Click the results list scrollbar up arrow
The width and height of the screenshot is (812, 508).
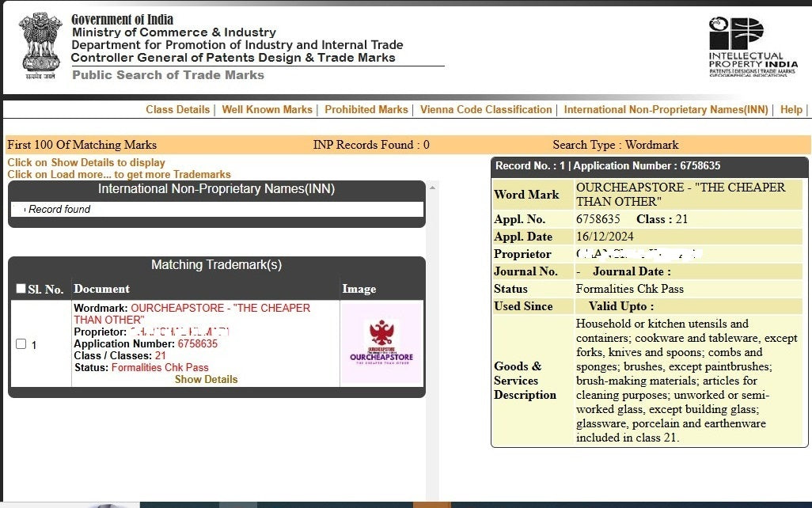pyautogui.click(x=432, y=188)
